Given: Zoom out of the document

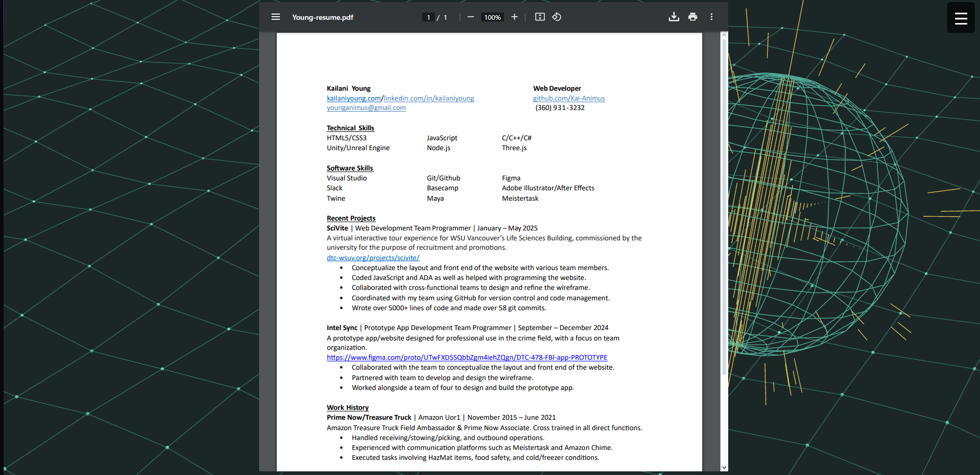Looking at the screenshot, I should pyautogui.click(x=470, y=17).
